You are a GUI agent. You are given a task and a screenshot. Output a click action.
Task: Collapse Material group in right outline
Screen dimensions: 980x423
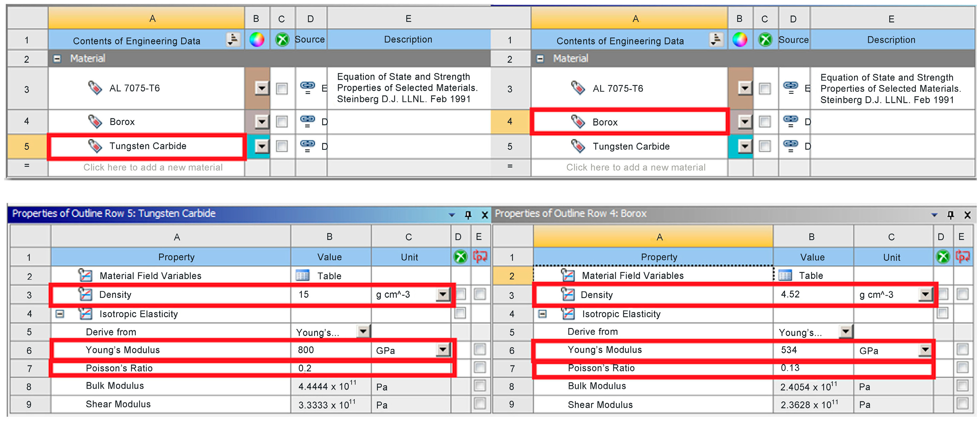point(540,58)
